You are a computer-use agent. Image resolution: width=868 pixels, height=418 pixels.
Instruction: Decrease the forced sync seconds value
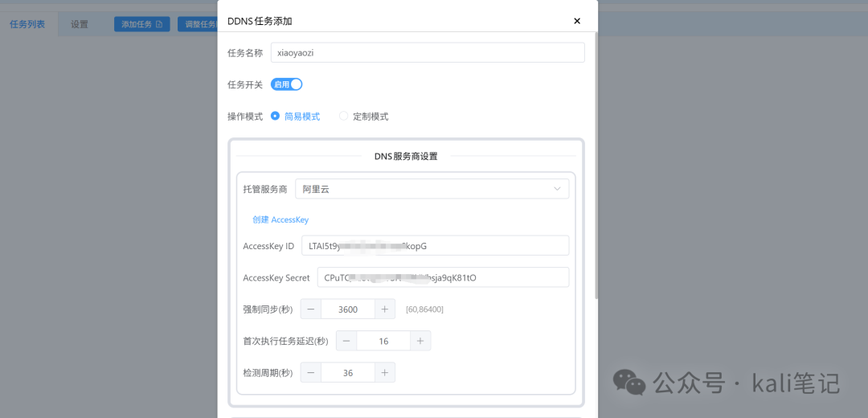click(x=310, y=309)
